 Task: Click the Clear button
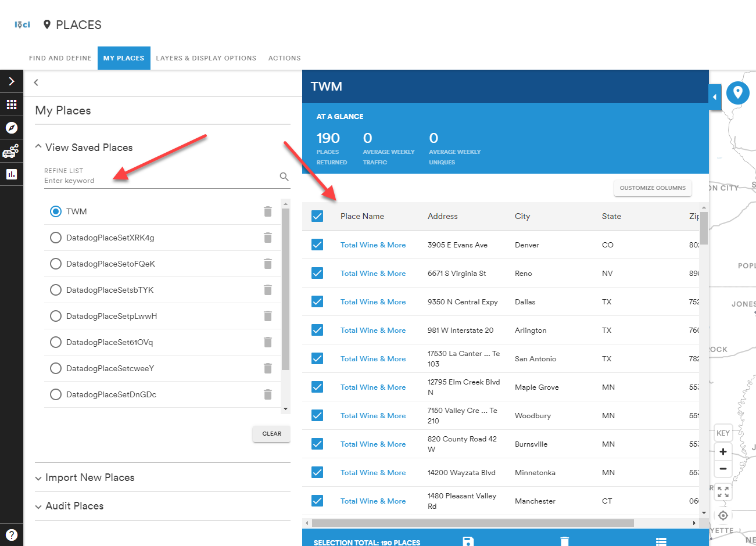coord(271,434)
